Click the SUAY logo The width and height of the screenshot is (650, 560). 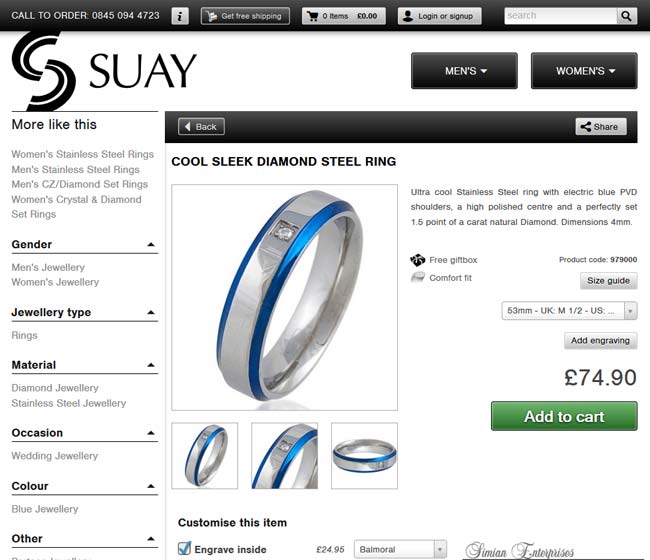pyautogui.click(x=104, y=70)
